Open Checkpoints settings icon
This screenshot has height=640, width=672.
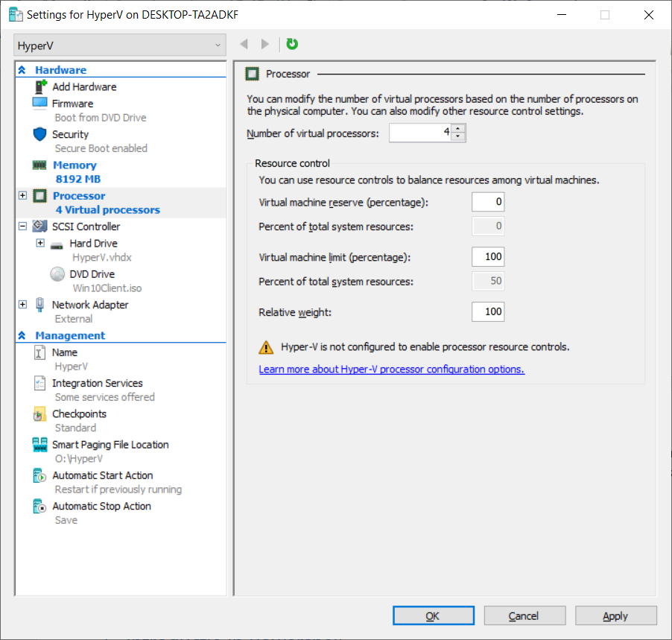(40, 414)
